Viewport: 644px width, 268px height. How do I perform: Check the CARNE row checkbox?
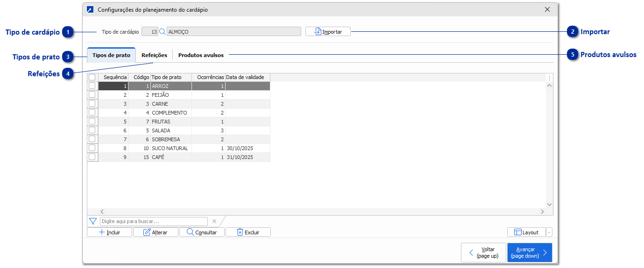click(x=92, y=104)
